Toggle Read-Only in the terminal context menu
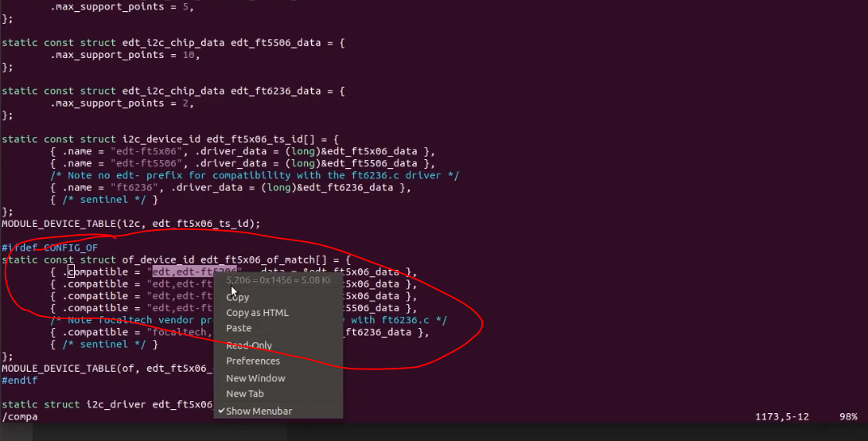Screen dimensions: 868x441 point(248,345)
